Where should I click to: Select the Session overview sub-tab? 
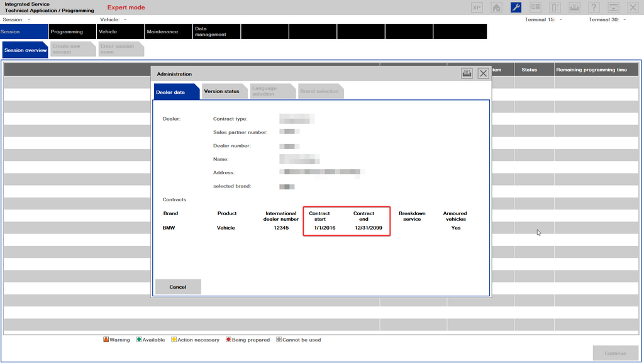(x=25, y=50)
